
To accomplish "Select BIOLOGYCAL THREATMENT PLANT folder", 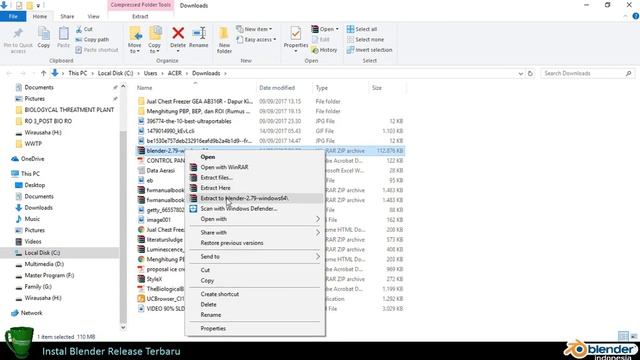I will click(65, 110).
